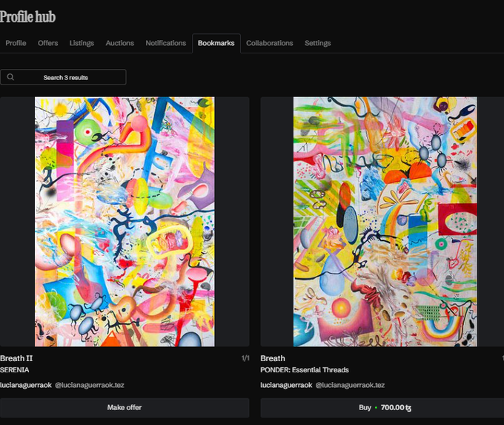Select the Bookmarks tab
504x425 pixels.
[216, 43]
